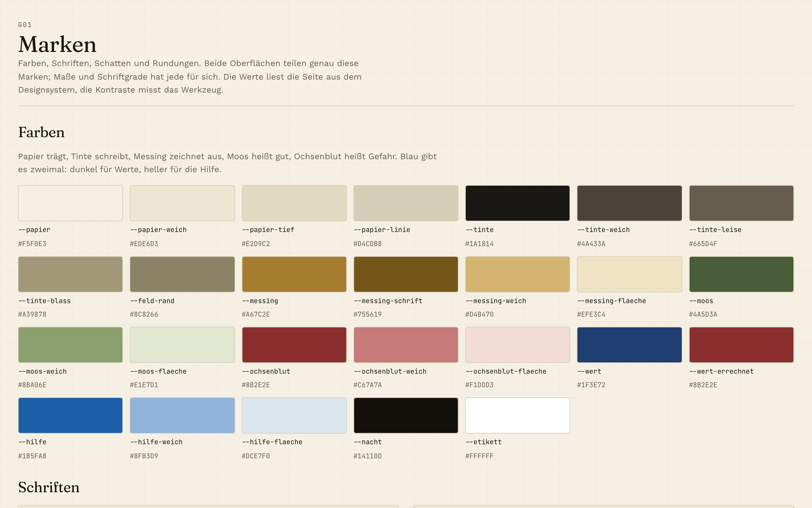This screenshot has width=812, height=508.
Task: Click the --moos-weich color swatch
Action: (x=70, y=345)
